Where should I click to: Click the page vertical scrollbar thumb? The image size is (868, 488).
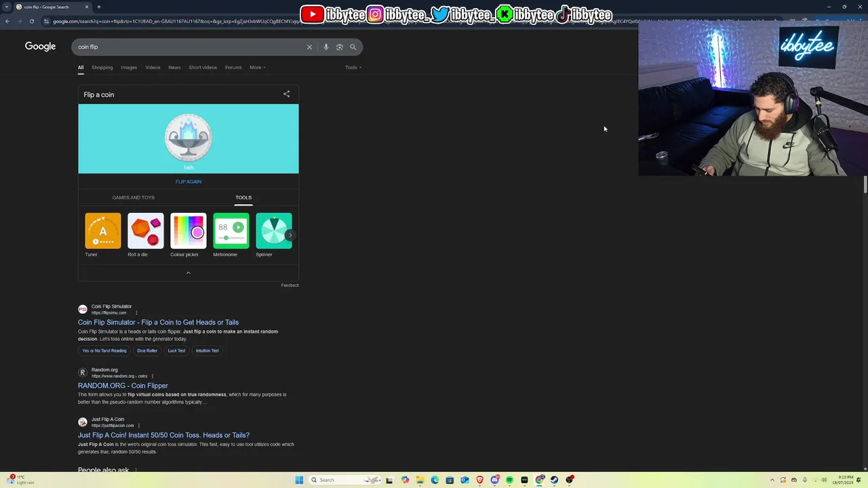865,184
